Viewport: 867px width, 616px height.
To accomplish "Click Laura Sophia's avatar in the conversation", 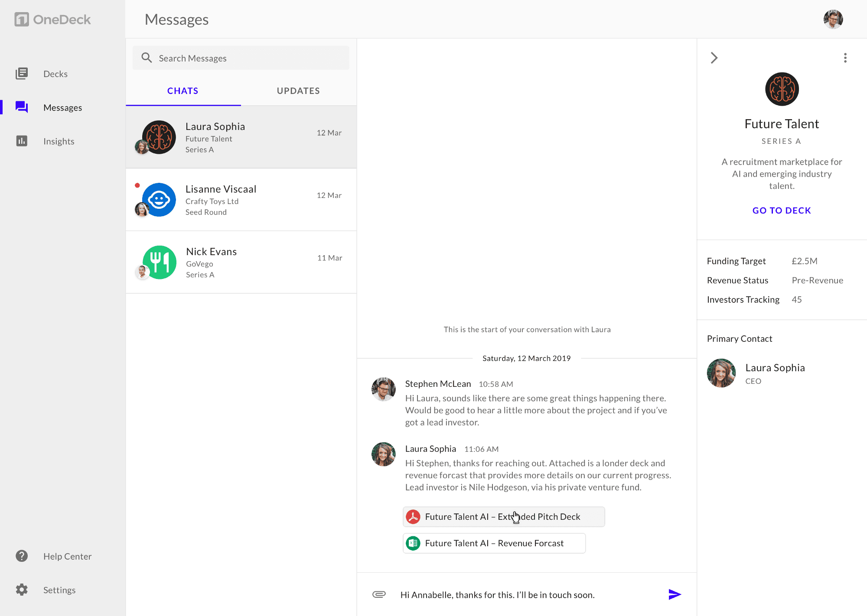I will click(x=384, y=454).
